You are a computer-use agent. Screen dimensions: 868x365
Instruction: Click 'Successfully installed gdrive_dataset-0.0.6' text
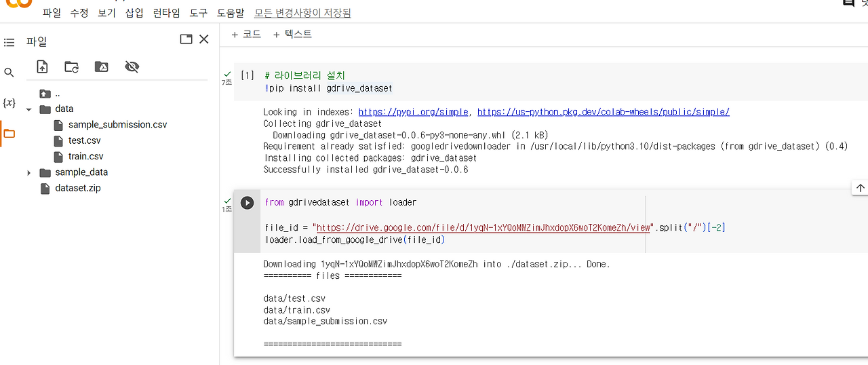[366, 170]
